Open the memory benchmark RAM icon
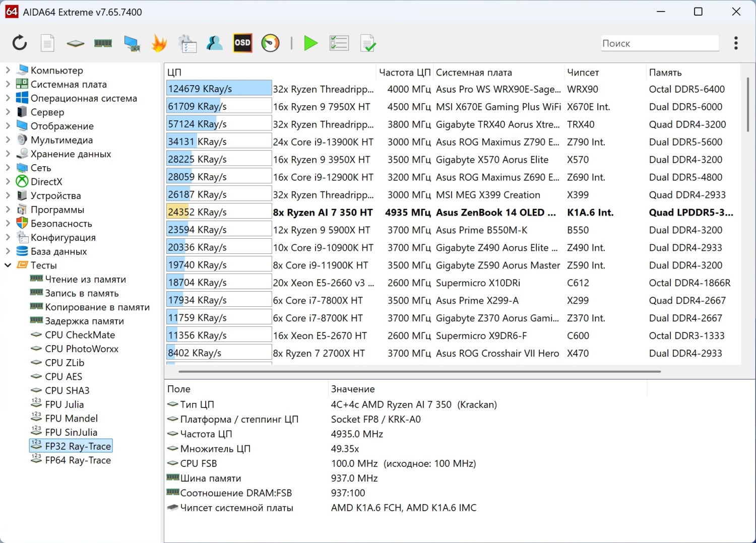Image resolution: width=756 pixels, height=543 pixels. coord(103,43)
